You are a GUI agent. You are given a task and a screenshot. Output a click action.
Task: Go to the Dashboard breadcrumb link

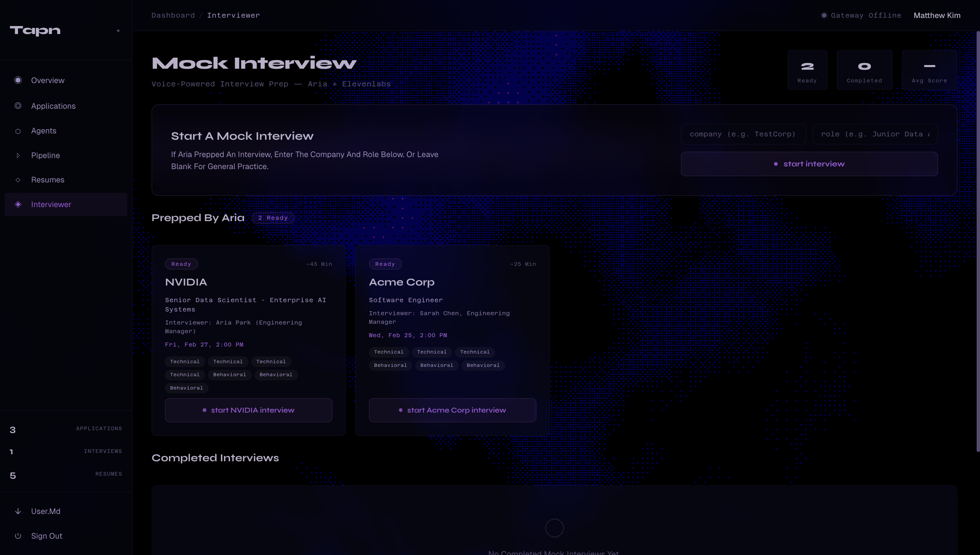(173, 15)
